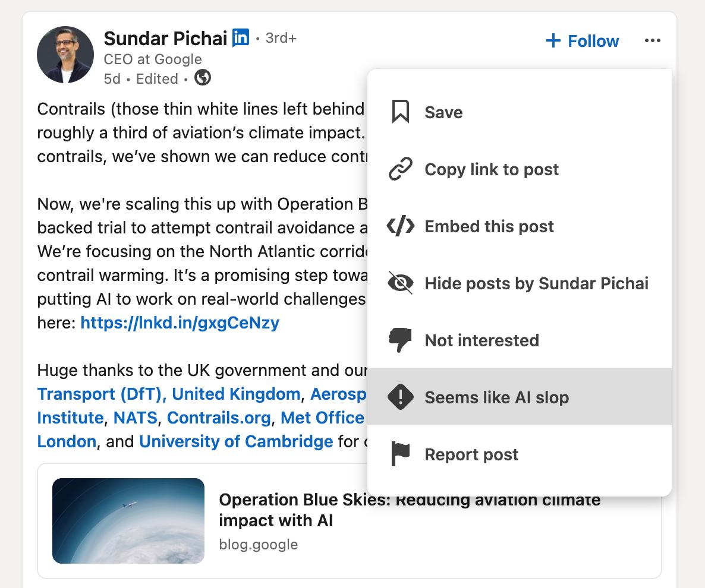Click the crossed-out eye hide icon

point(400,283)
